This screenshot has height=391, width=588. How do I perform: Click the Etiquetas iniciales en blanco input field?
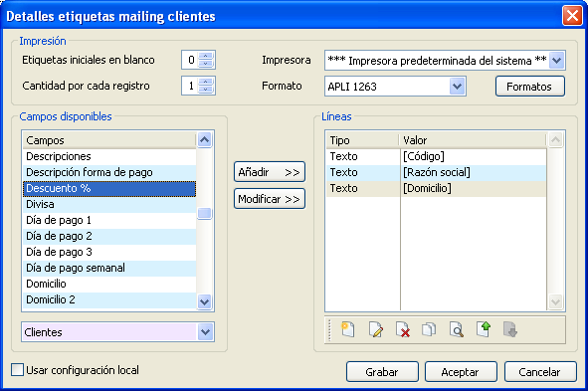pos(190,60)
